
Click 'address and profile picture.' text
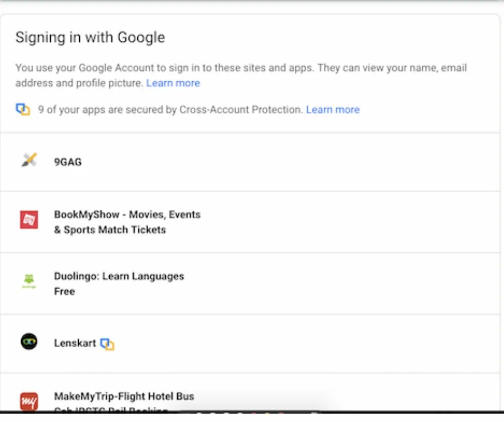[79, 83]
